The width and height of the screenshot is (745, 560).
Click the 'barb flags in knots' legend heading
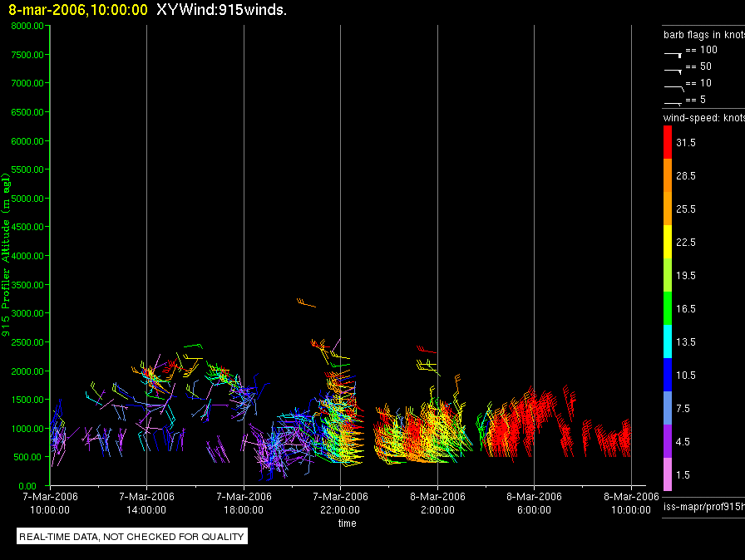click(x=704, y=35)
